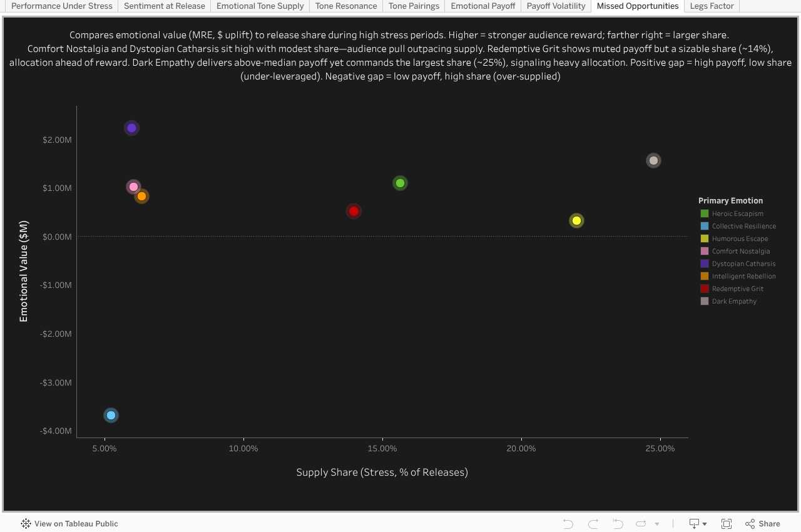Click the -$3.00M y-axis label
Viewport: 801px width, 532px height.
tap(56, 383)
